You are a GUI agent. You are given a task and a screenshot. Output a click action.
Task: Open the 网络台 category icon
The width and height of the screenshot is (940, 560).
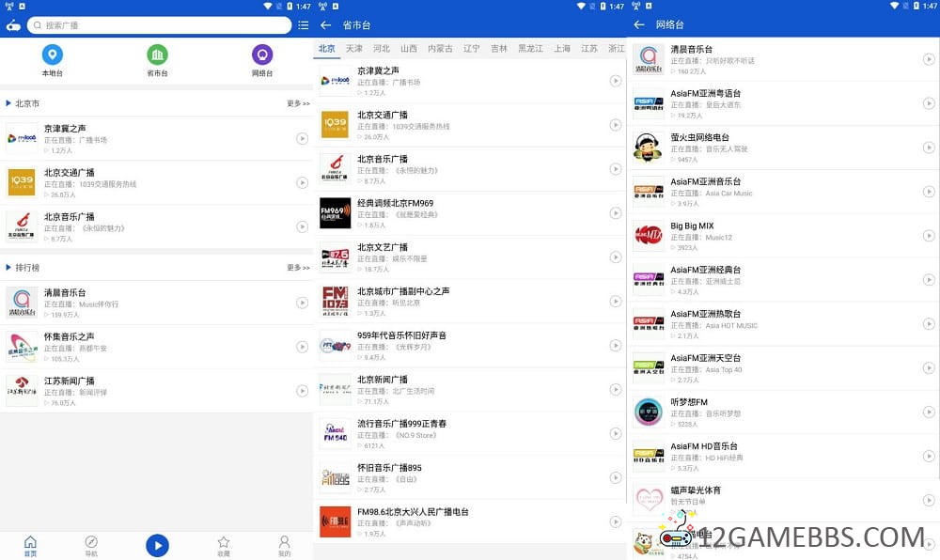(x=262, y=54)
